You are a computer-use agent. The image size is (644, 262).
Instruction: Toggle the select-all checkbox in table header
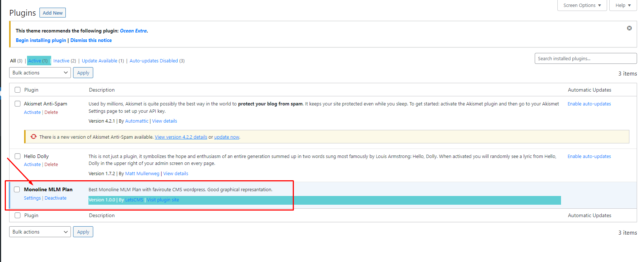click(x=18, y=90)
